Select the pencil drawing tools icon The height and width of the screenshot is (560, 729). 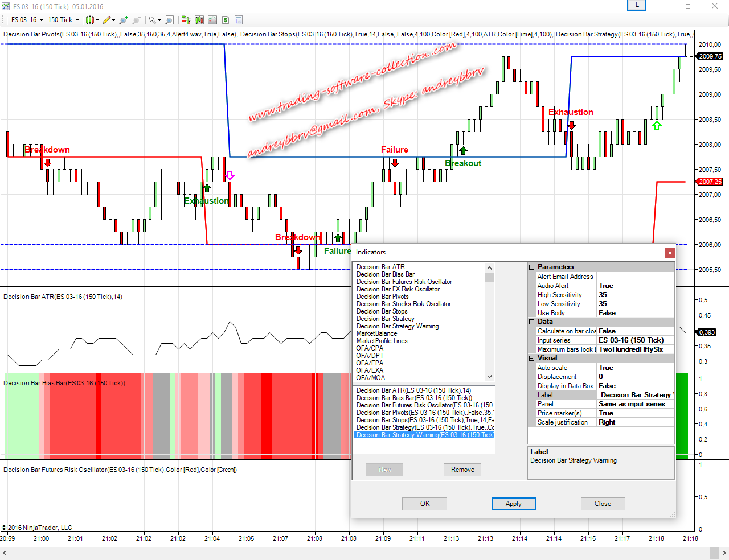[107, 20]
